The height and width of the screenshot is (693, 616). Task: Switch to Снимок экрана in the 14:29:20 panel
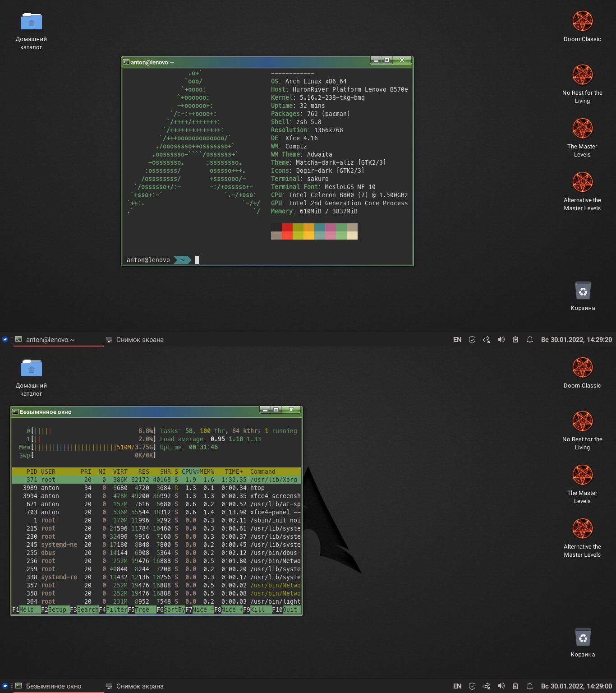point(134,340)
